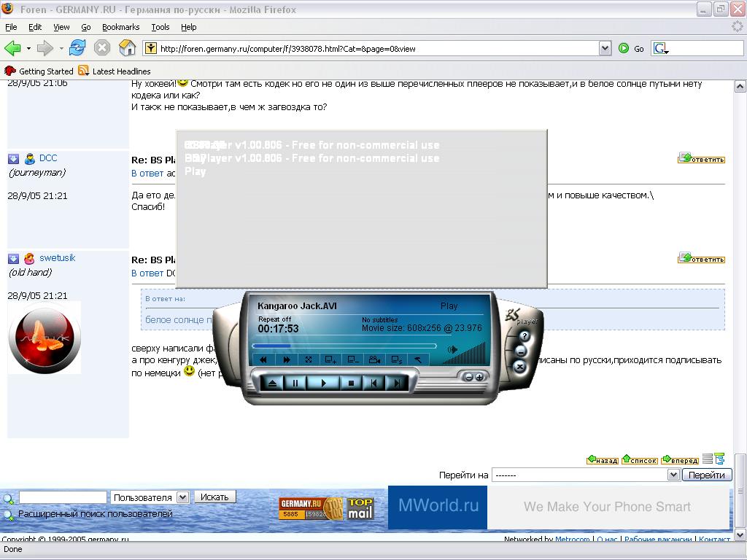Viewport: 747px width, 560px height.
Task: Open the File menu
Action: (x=11, y=27)
